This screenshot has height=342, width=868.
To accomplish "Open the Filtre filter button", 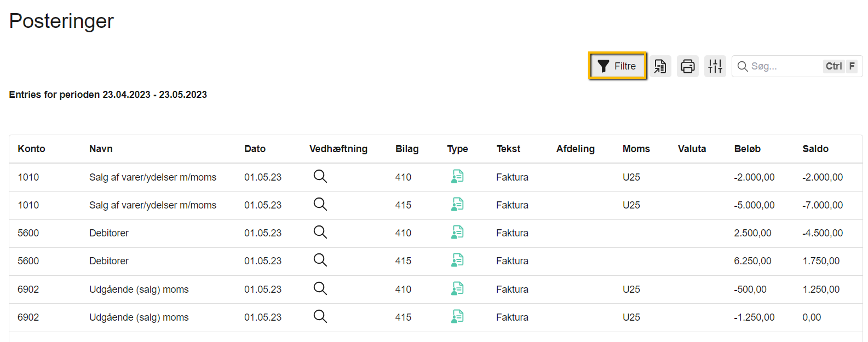I will coord(617,66).
